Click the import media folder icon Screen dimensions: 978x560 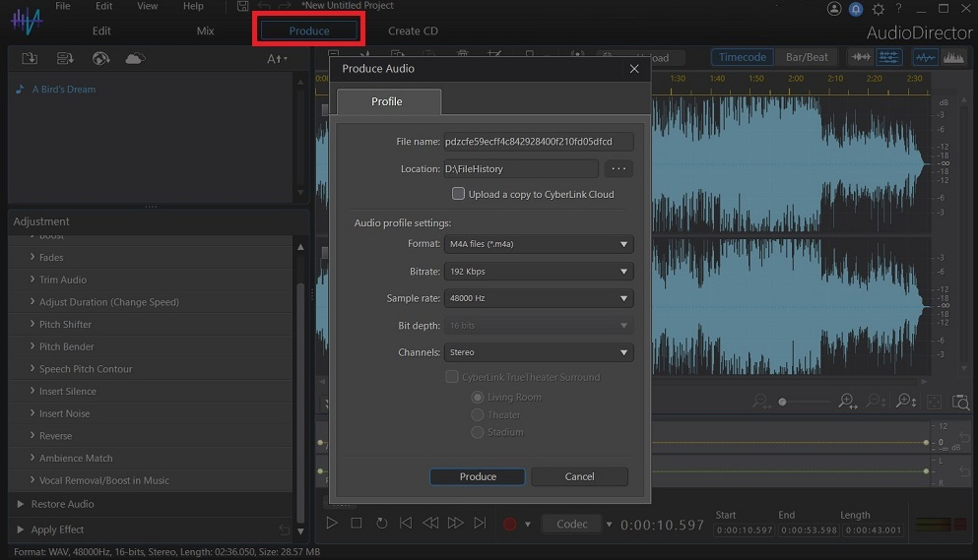tap(30, 59)
